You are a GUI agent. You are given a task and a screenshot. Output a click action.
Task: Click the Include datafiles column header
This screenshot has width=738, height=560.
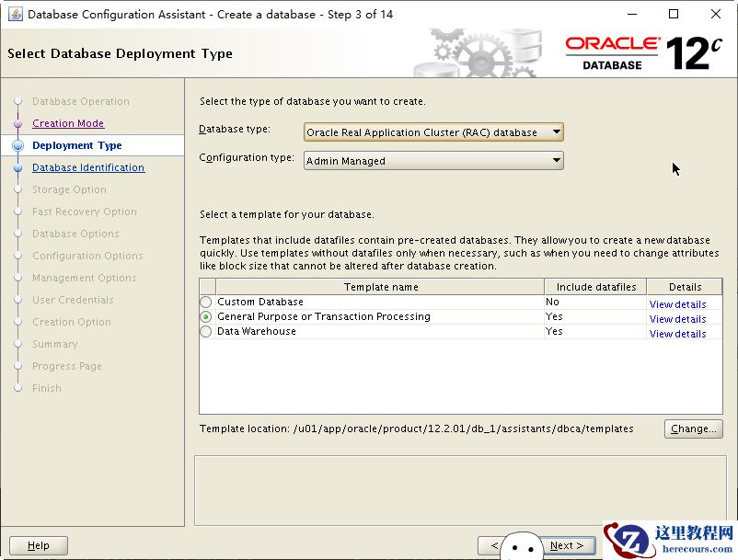pyautogui.click(x=595, y=287)
